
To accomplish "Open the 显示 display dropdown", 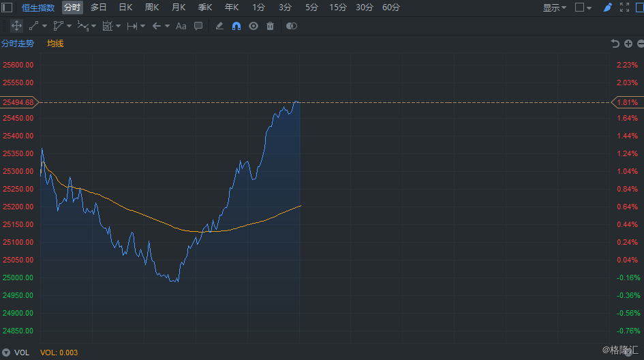I will click(x=554, y=7).
